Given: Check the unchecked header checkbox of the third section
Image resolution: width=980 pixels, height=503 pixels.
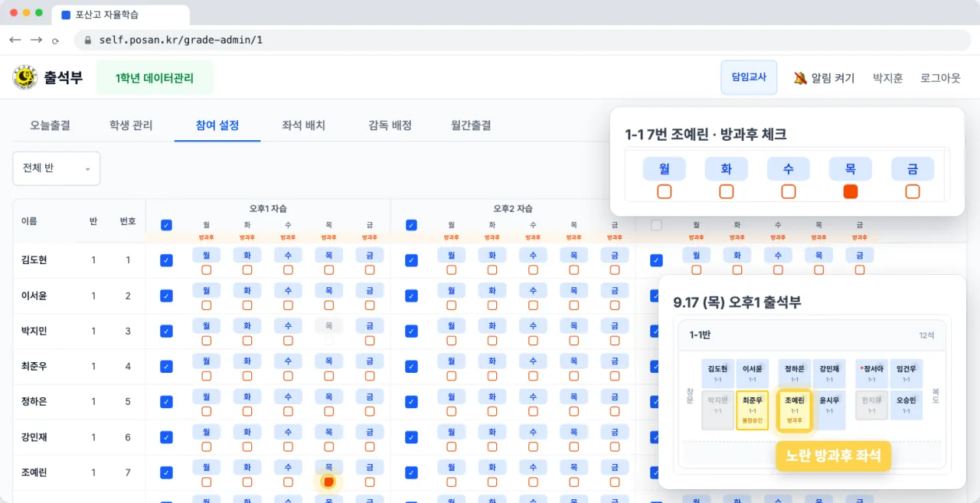Looking at the screenshot, I should [x=656, y=225].
